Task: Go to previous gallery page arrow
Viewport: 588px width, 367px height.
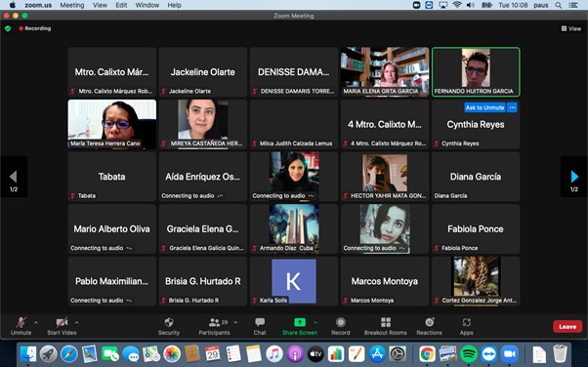Action: tap(14, 177)
